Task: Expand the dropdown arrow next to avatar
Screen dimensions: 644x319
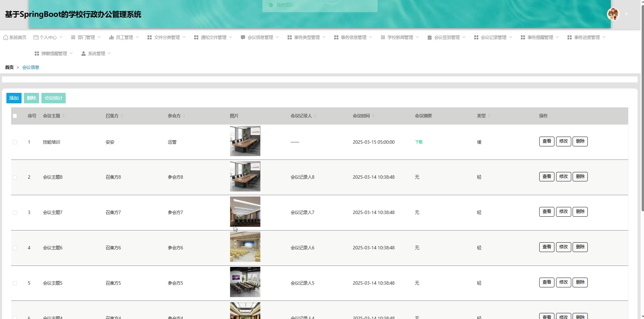Action: coord(626,14)
